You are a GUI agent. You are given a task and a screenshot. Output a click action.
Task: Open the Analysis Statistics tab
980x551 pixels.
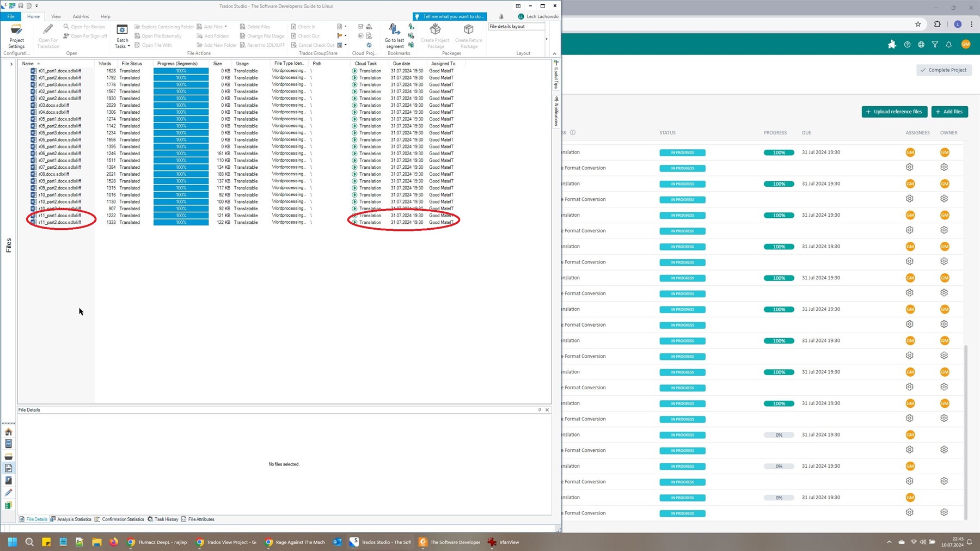point(71,519)
